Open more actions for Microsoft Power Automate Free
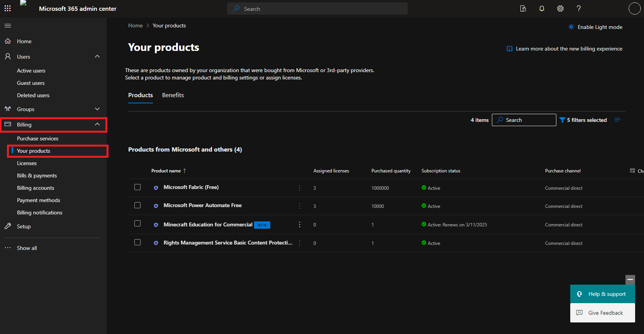Screen dimensions: 644x334 click(x=300, y=206)
